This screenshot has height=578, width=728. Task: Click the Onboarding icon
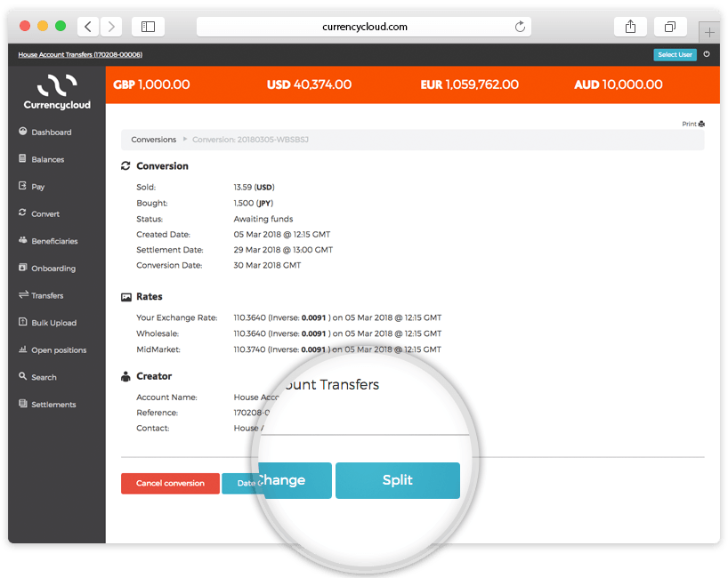(22, 267)
